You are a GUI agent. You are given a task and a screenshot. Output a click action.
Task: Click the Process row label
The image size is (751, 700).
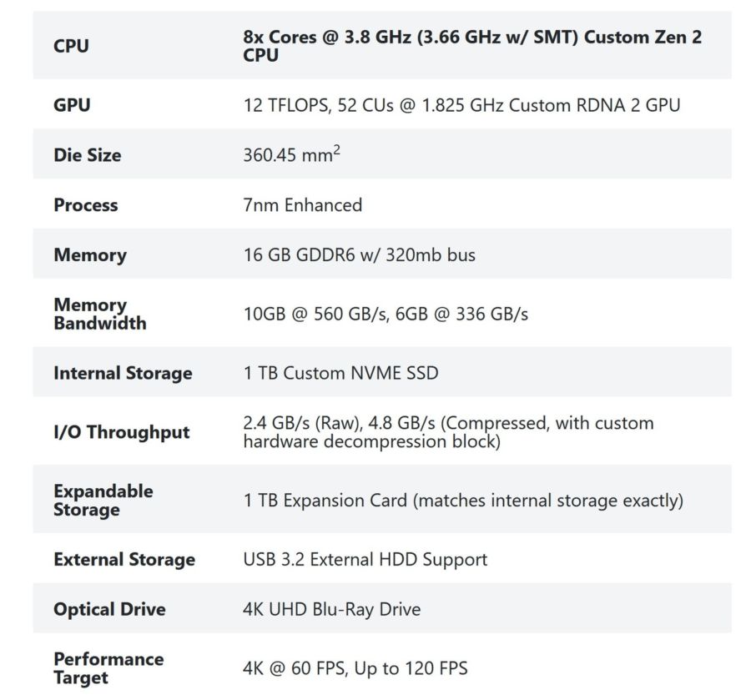[85, 205]
